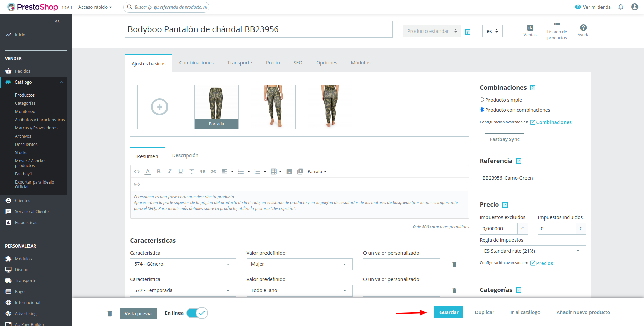Collapse the sidebar with the double-chevron icon
Viewport: 644px width, 326px height.
[x=57, y=21]
